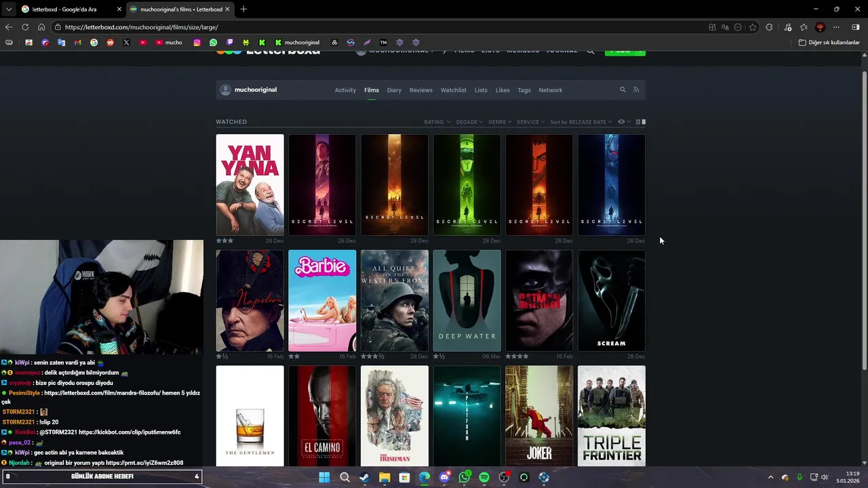The width and height of the screenshot is (868, 488).
Task: Open the Sort by RELEASE DATE dropdown
Action: point(581,122)
